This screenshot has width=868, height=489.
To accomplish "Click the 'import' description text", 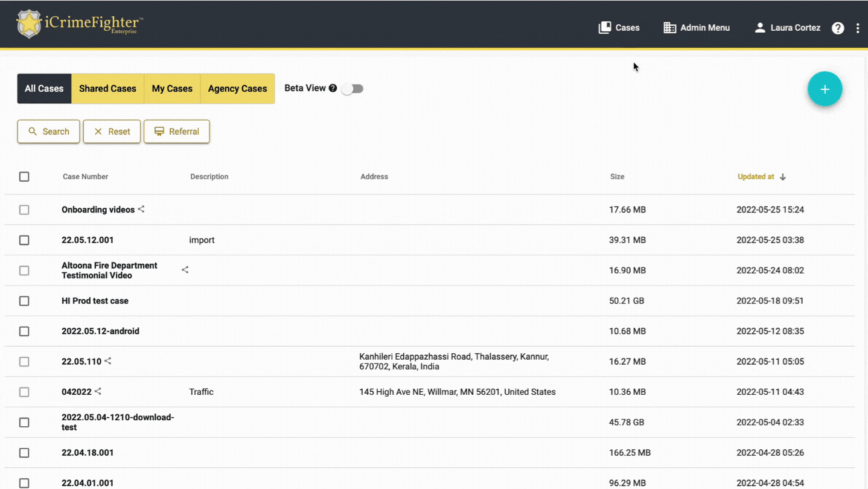I will 202,240.
